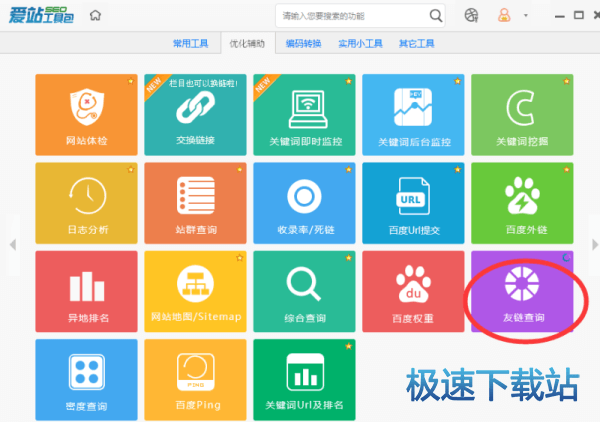Toggle favorite star on 关键词Url及排名 tile
This screenshot has width=600, height=422.
pyautogui.click(x=349, y=346)
